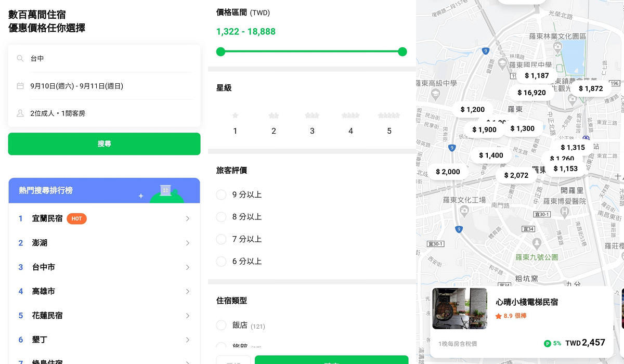Select the 5-star rating star icon
The image size is (624, 364).
(x=389, y=115)
